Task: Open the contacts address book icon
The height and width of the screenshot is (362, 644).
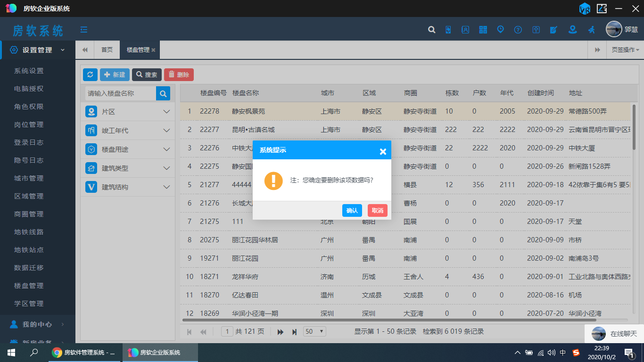Action: [x=465, y=30]
